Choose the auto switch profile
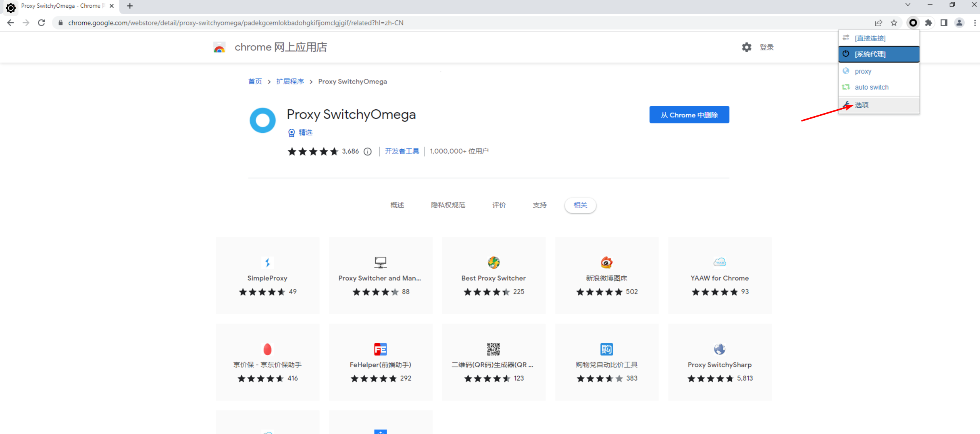Viewport: 980px width, 434px height. tap(871, 87)
